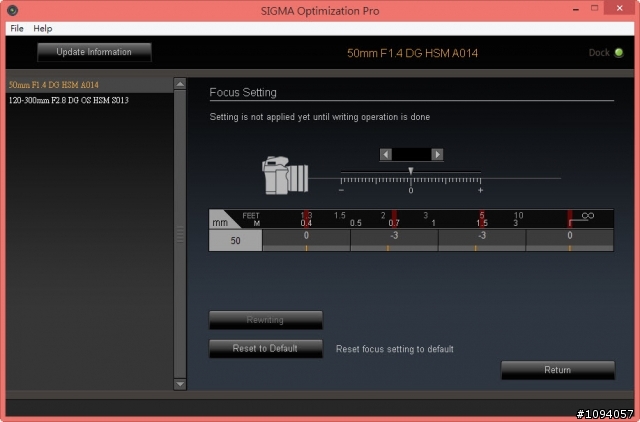Click the 'Setting is not applied yet' notice
This screenshot has height=422, width=640.
click(x=320, y=117)
